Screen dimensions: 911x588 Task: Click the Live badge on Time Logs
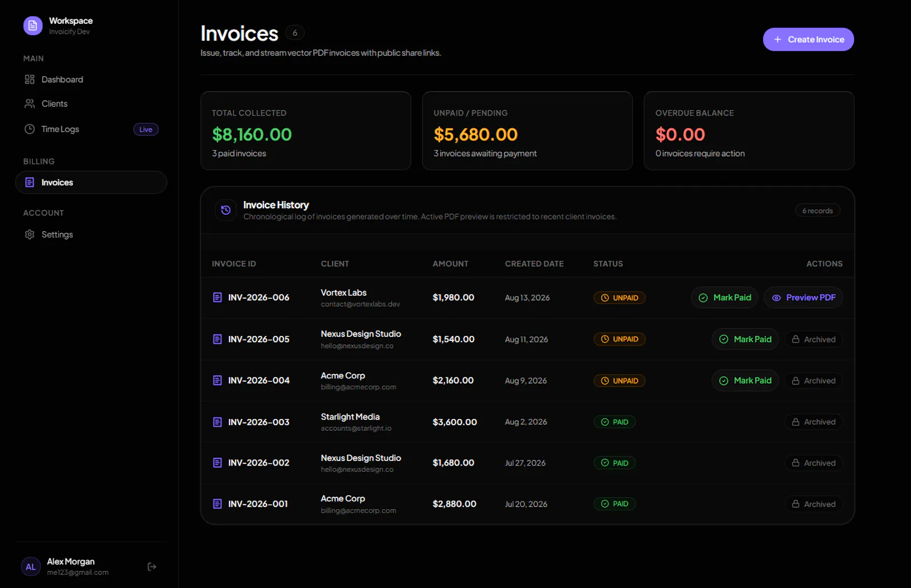(146, 130)
